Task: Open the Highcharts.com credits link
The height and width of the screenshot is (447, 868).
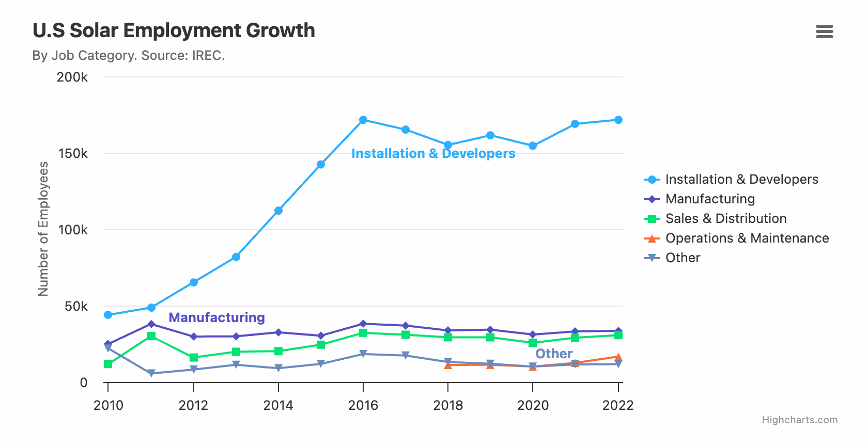Action: point(799,420)
